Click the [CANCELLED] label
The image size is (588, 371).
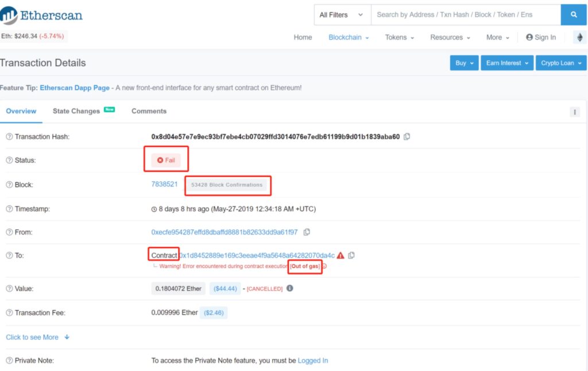[x=264, y=288]
